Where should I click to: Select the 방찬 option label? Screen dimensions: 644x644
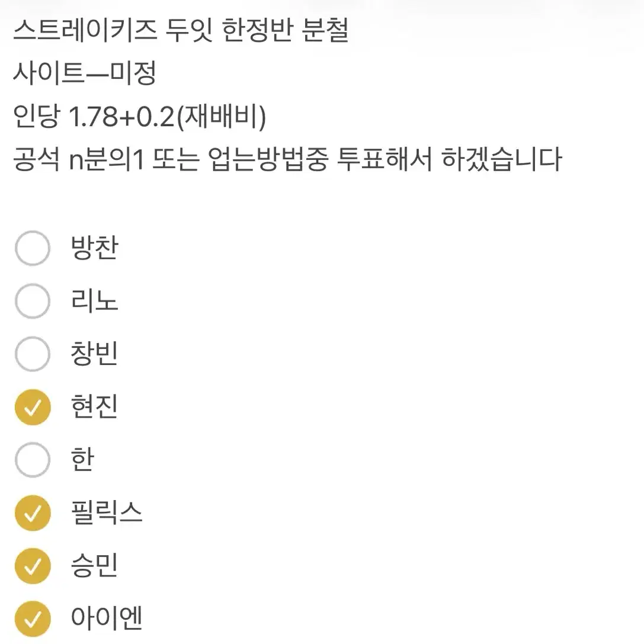tap(95, 249)
